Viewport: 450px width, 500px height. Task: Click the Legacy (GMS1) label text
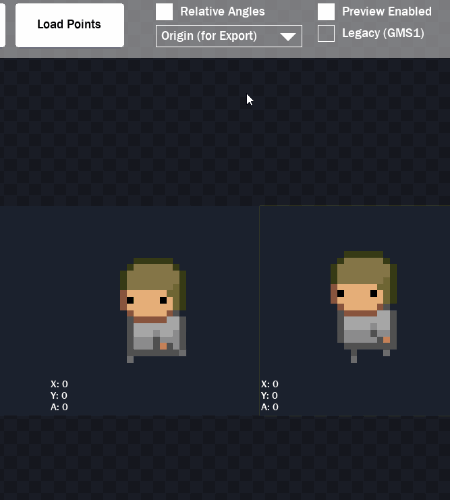[383, 33]
